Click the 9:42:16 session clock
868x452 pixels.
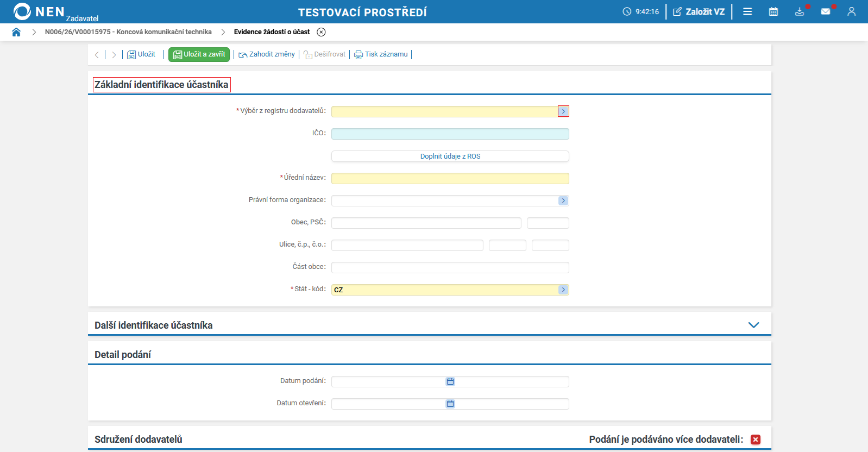(641, 11)
